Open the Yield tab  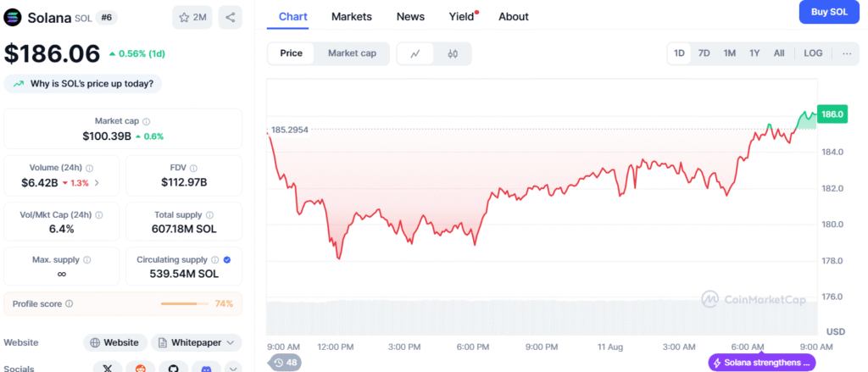pyautogui.click(x=463, y=16)
